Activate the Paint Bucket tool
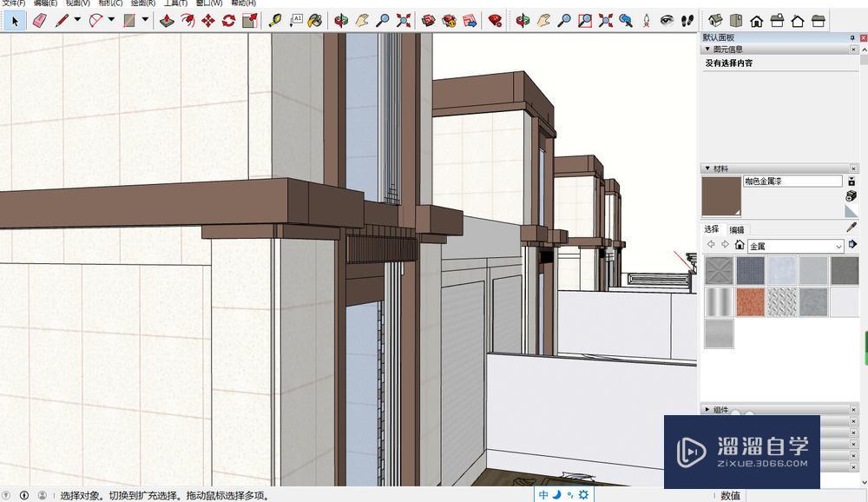868x502 pixels. tap(316, 21)
